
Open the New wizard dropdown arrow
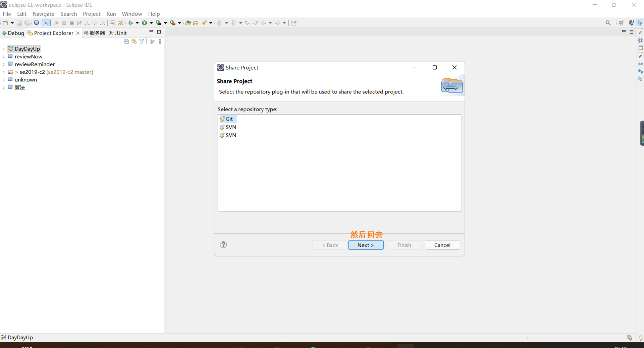(x=12, y=23)
